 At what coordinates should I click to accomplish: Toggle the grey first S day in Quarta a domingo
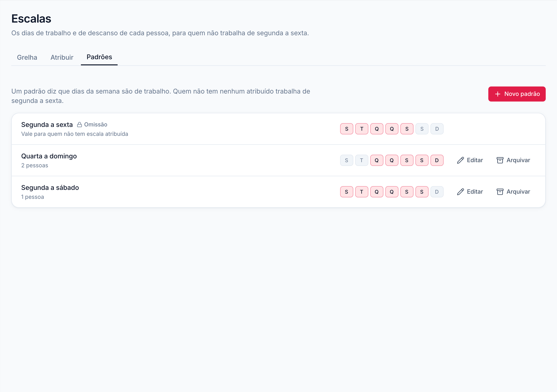346,160
